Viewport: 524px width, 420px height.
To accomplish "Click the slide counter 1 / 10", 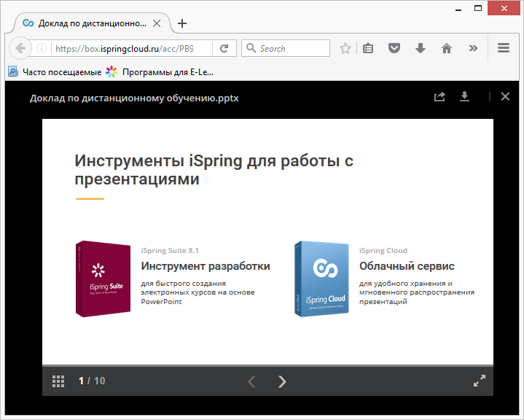I will (x=92, y=381).
